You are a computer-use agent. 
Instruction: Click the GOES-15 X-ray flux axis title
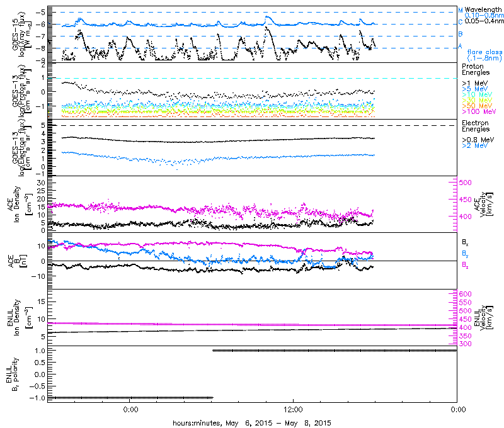tap(22, 34)
